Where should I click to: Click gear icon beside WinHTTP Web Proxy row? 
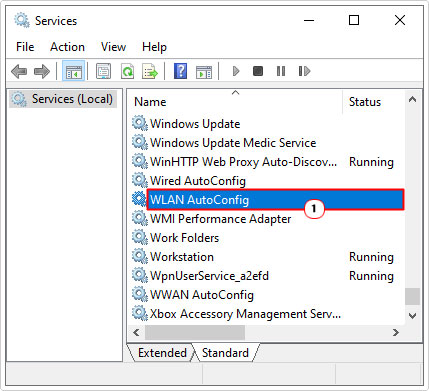point(139,162)
